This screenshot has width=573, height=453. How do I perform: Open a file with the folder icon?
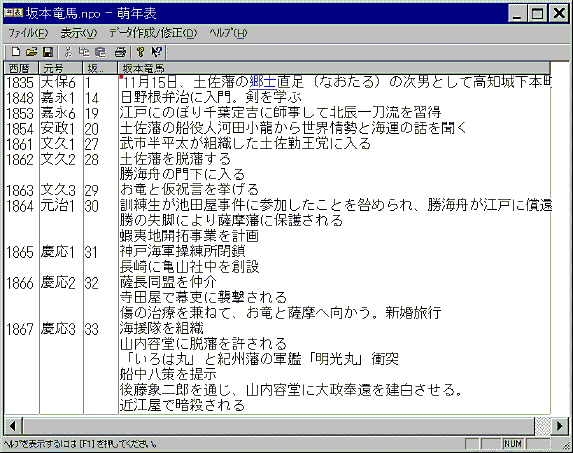pos(32,52)
